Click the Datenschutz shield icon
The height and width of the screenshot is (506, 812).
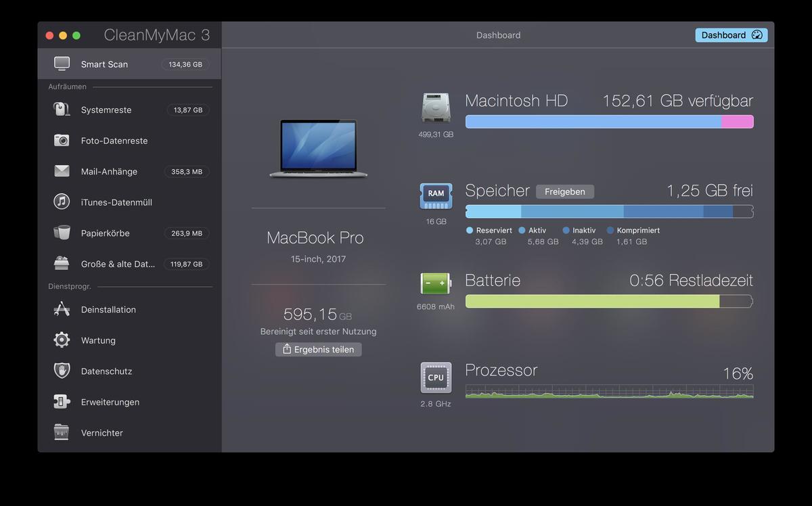pos(62,371)
